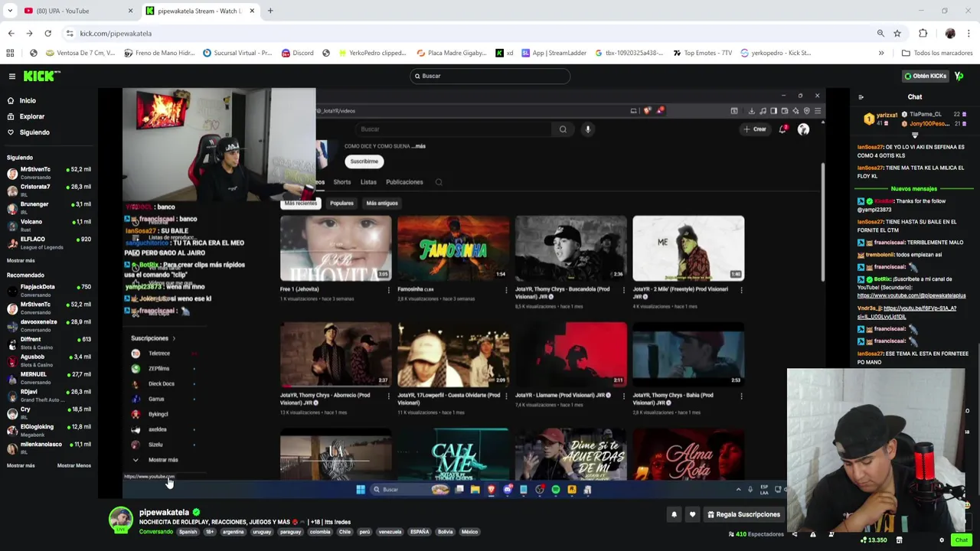Image resolution: width=980 pixels, height=551 pixels.
Task: Open a new Chrome tab
Action: click(270, 11)
